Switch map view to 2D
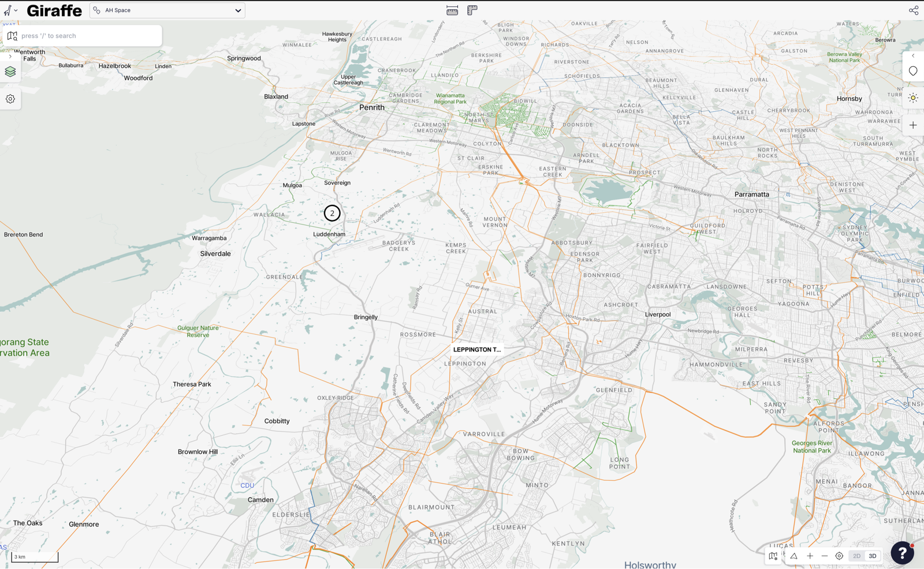 click(856, 556)
